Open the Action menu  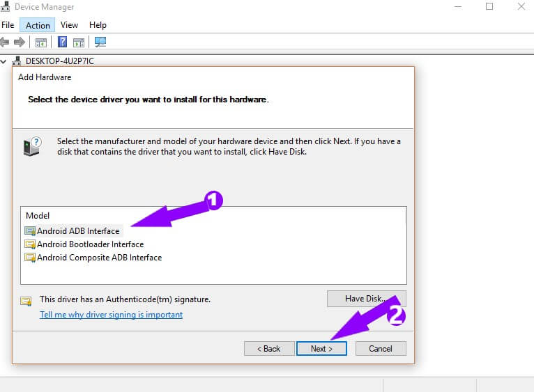click(x=38, y=25)
